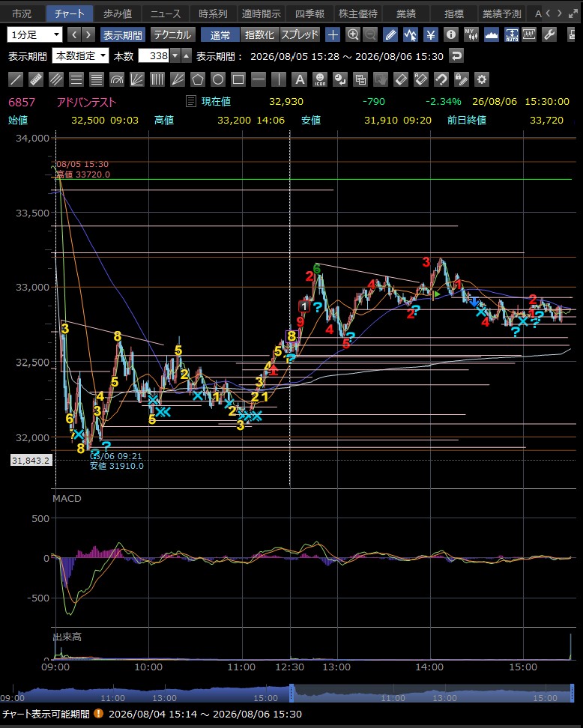Viewport: 583px width, 728px height.
Task: Click left handle of range slider
Action: click(291, 693)
